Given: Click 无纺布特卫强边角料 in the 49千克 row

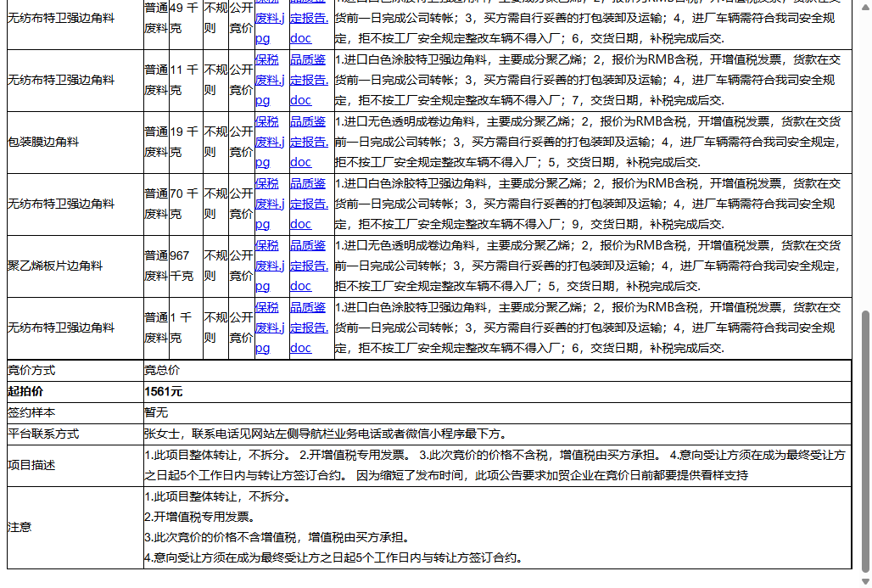Looking at the screenshot, I should point(61,19).
